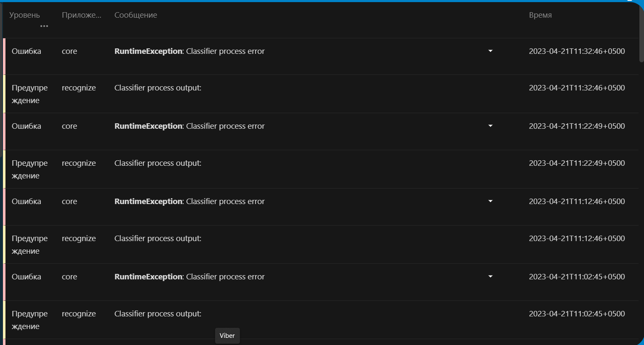
Task: Select the "Classifier process output:" message text
Action: [x=157, y=88]
